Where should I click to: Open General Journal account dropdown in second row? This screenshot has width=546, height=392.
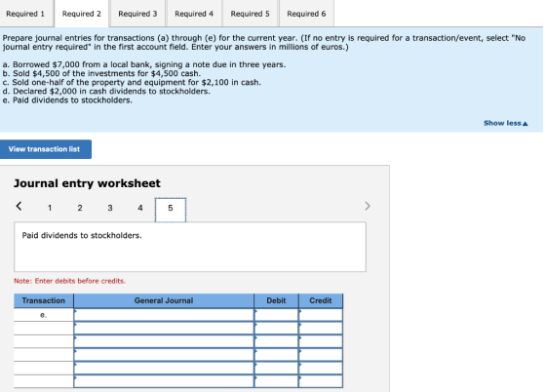click(164, 329)
